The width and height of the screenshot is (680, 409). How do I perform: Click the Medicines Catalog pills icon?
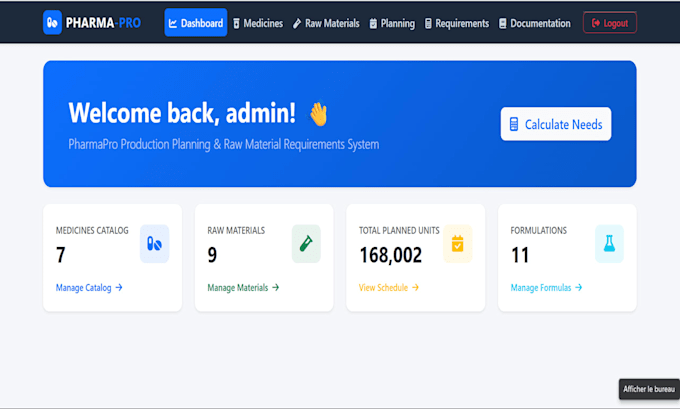(x=154, y=244)
